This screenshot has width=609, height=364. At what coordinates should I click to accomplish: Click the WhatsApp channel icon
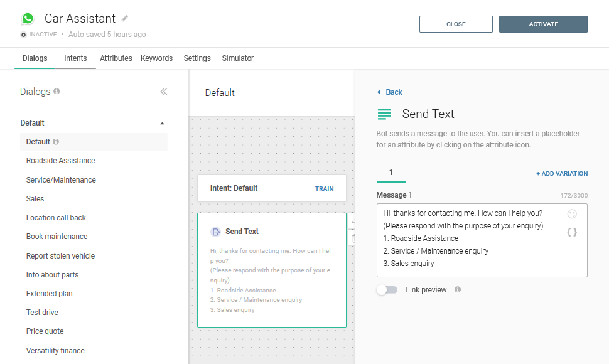[x=28, y=19]
